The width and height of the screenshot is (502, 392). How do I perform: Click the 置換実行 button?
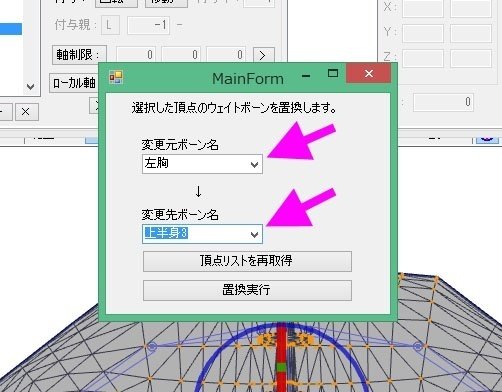point(247,290)
